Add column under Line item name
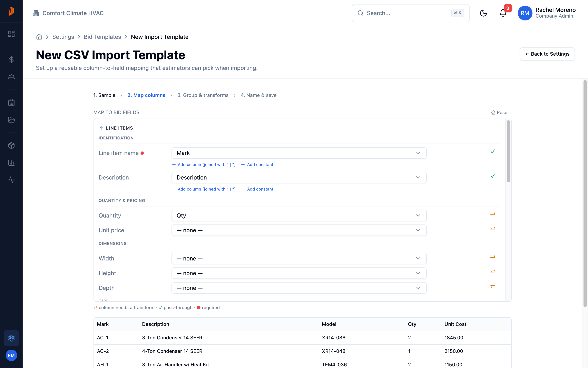588x368 pixels. point(204,165)
